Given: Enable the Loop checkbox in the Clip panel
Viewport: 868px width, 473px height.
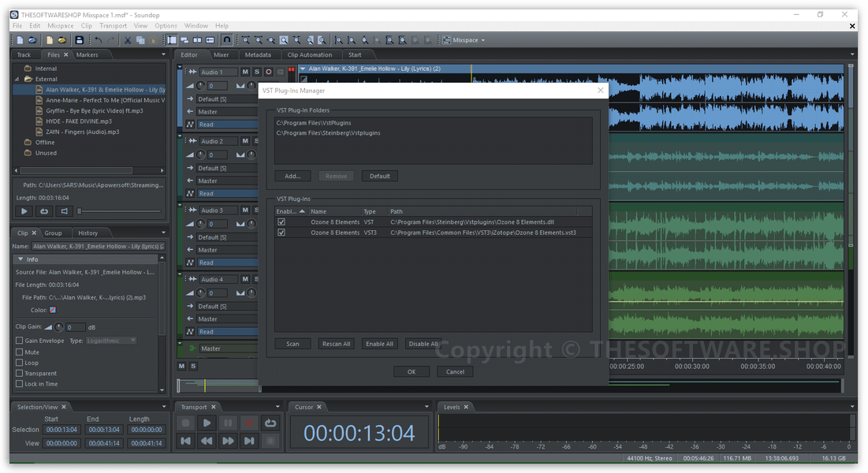Looking at the screenshot, I should click(x=20, y=362).
